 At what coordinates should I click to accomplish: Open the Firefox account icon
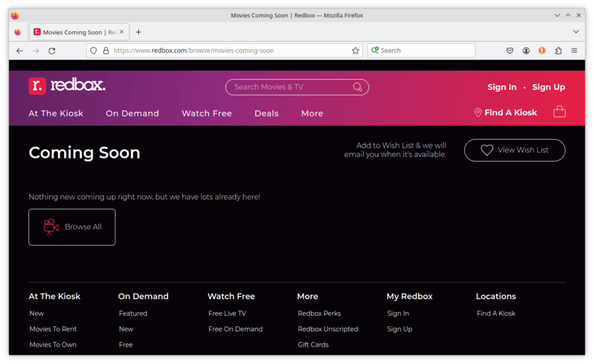(526, 50)
